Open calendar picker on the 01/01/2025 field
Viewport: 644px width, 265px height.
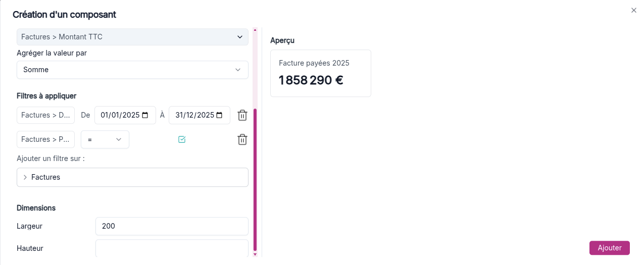[145, 115]
